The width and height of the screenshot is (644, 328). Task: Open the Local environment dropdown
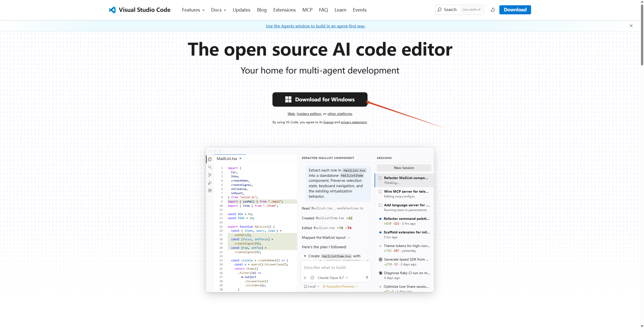(312, 286)
